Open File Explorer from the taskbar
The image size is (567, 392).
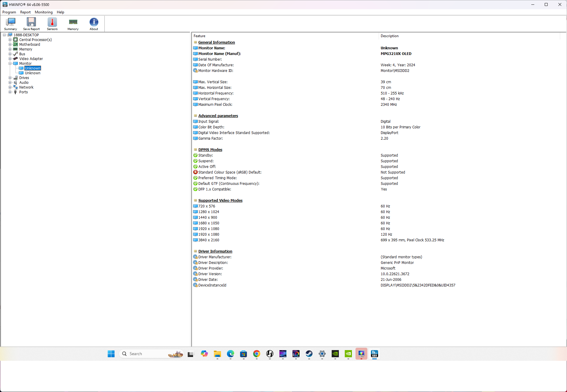coord(217,354)
